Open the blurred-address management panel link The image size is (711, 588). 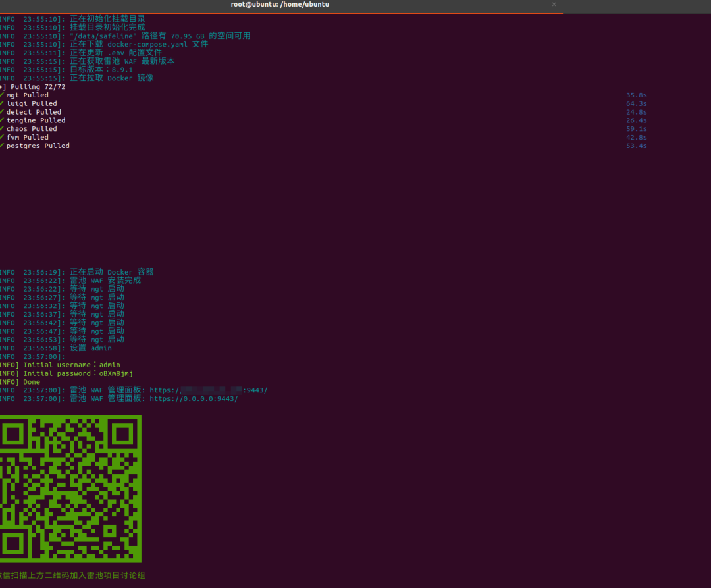[209, 390]
